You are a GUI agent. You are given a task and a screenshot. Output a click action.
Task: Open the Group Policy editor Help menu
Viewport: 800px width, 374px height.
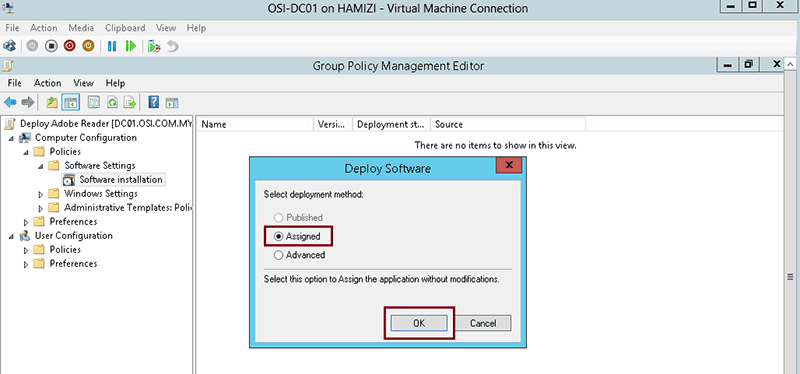click(x=115, y=83)
